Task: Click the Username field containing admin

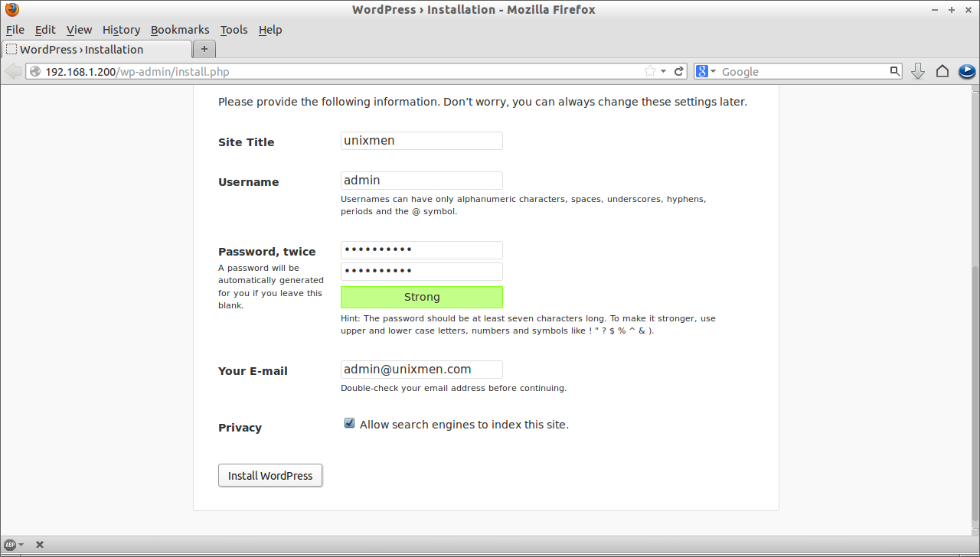Action: (x=422, y=181)
